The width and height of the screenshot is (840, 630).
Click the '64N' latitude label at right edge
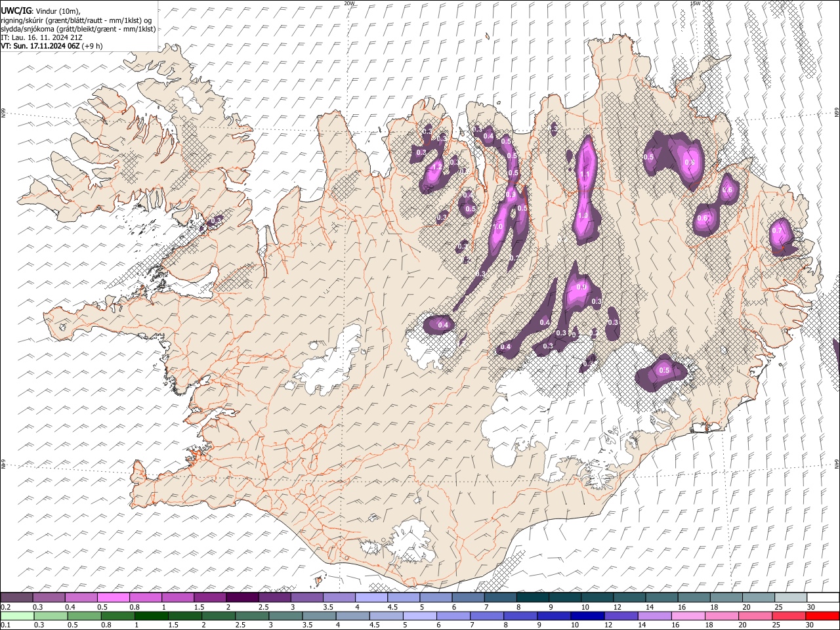837,465
